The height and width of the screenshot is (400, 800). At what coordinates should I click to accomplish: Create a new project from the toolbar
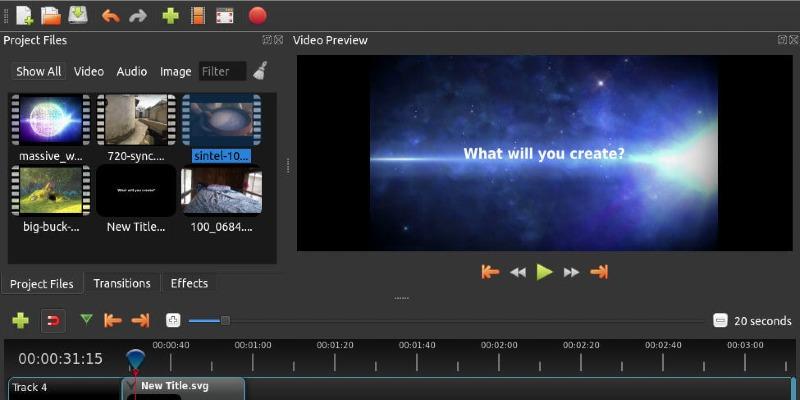click(x=24, y=15)
